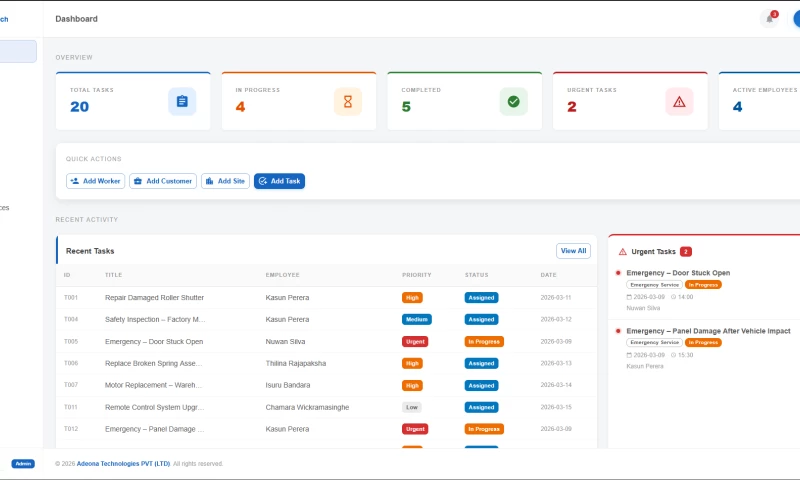Screen dimensions: 800x480
Task: Click Safety Inspection – Factory M... title
Action: point(155,319)
